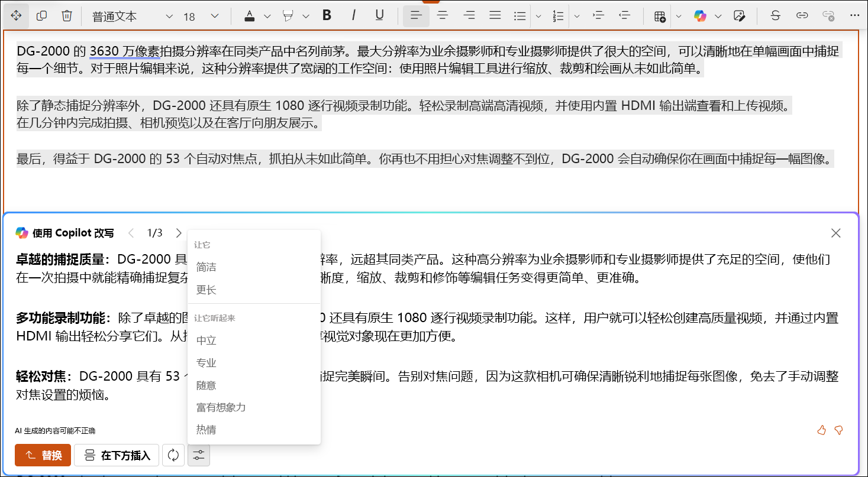Click the delete trash can icon

67,16
